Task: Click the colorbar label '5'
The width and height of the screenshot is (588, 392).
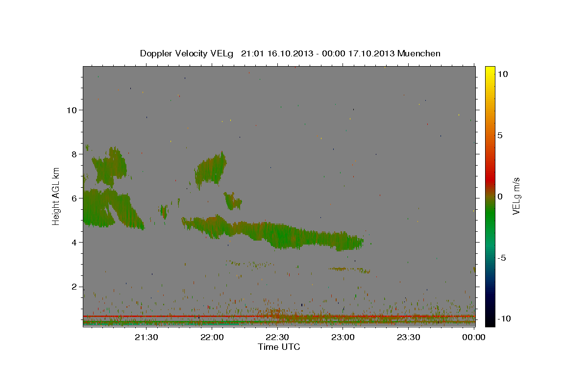Action: (500, 135)
